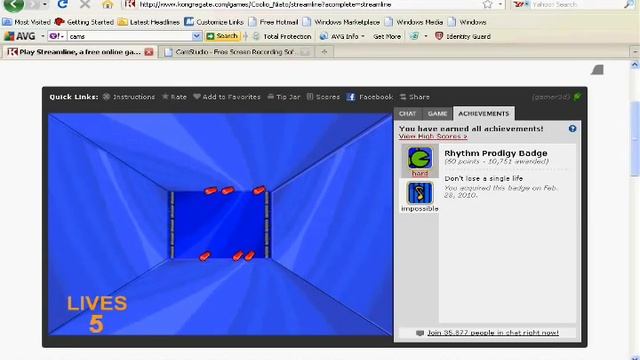Open the Tip Jar quick link

pos(284,97)
